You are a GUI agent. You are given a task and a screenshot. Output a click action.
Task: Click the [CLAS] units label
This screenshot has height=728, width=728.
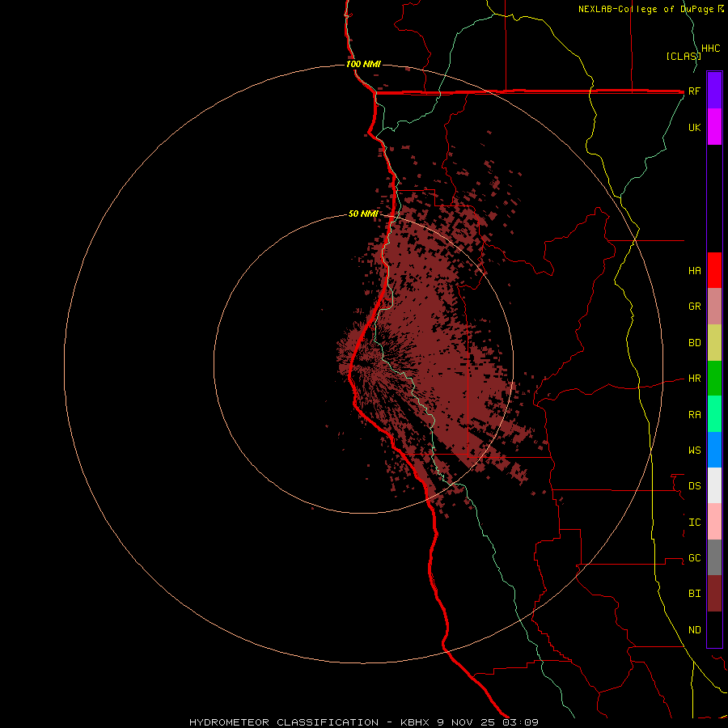[x=684, y=56]
